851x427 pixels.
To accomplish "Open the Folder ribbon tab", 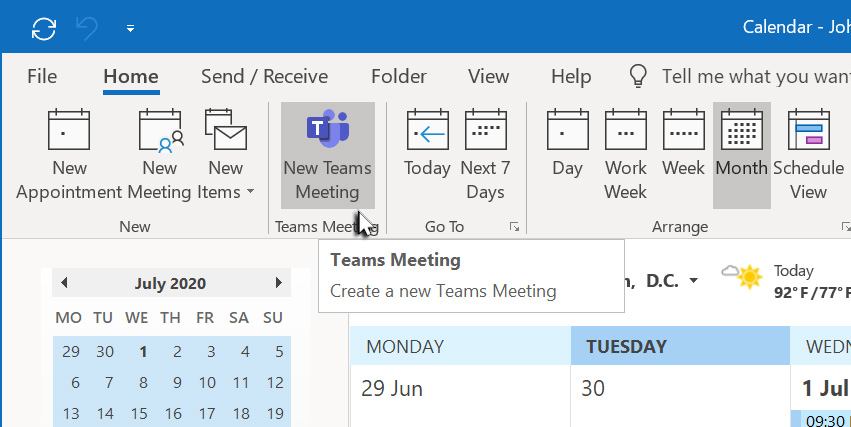I will (x=398, y=76).
